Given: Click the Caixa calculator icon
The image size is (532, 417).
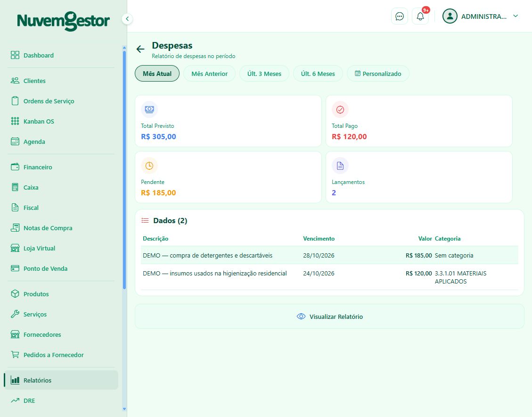Looking at the screenshot, I should tap(15, 187).
